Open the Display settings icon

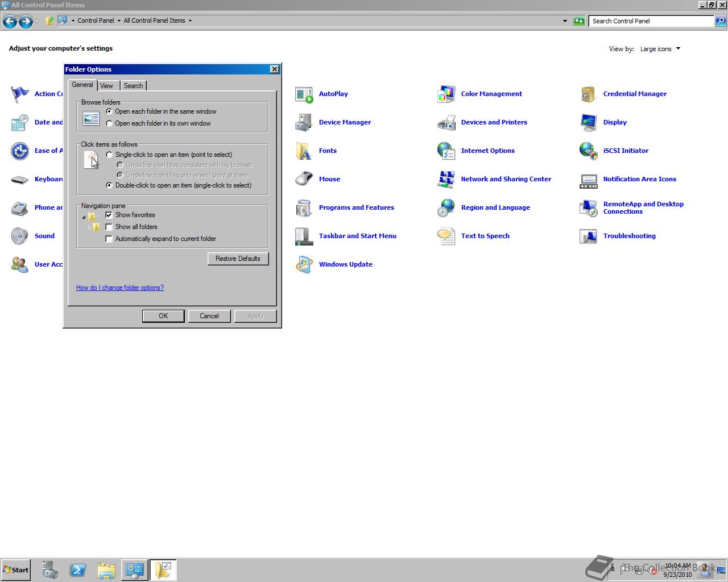point(589,123)
